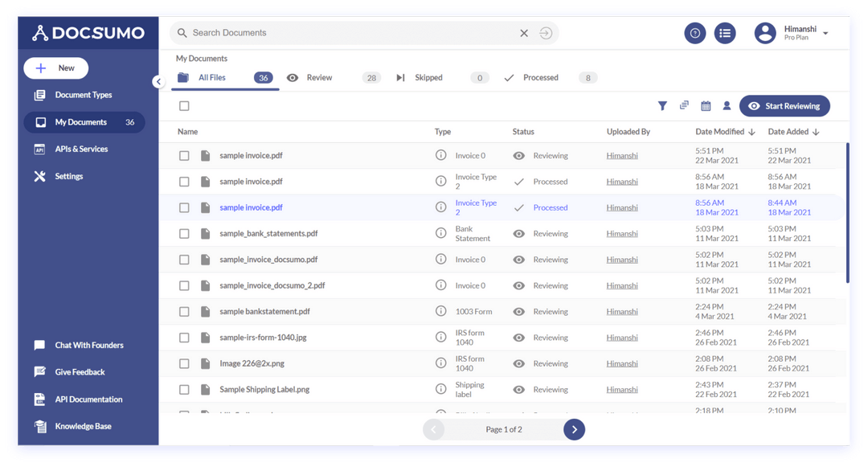
Task: Click the Start Reviewing button
Action: (784, 105)
